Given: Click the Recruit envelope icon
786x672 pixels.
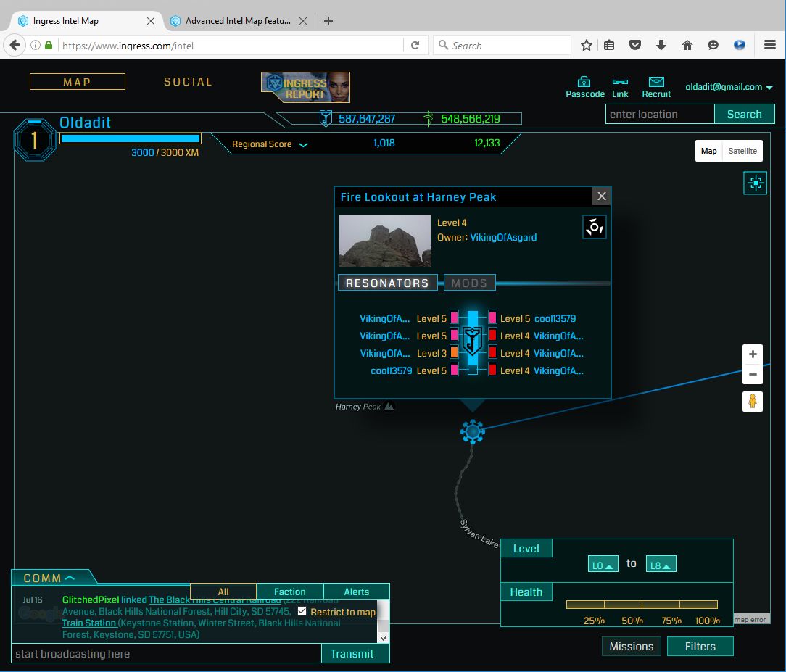Looking at the screenshot, I should tap(656, 82).
